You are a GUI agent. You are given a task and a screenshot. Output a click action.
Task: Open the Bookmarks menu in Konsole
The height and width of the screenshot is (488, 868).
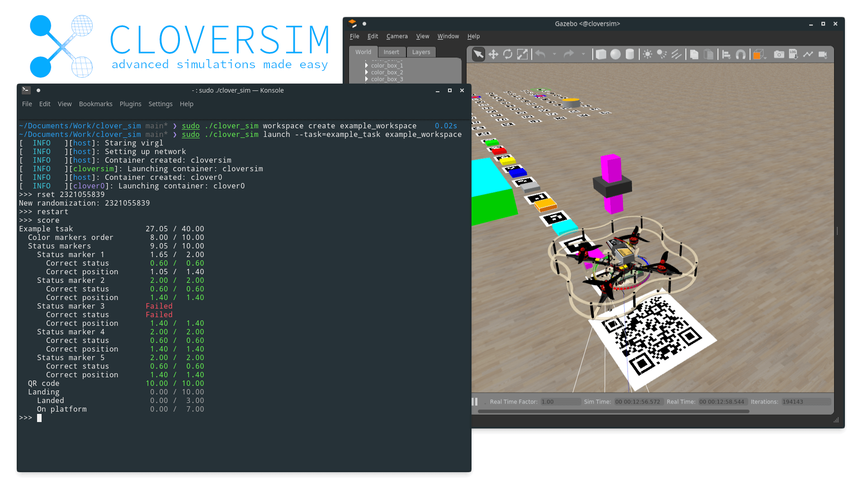click(95, 104)
